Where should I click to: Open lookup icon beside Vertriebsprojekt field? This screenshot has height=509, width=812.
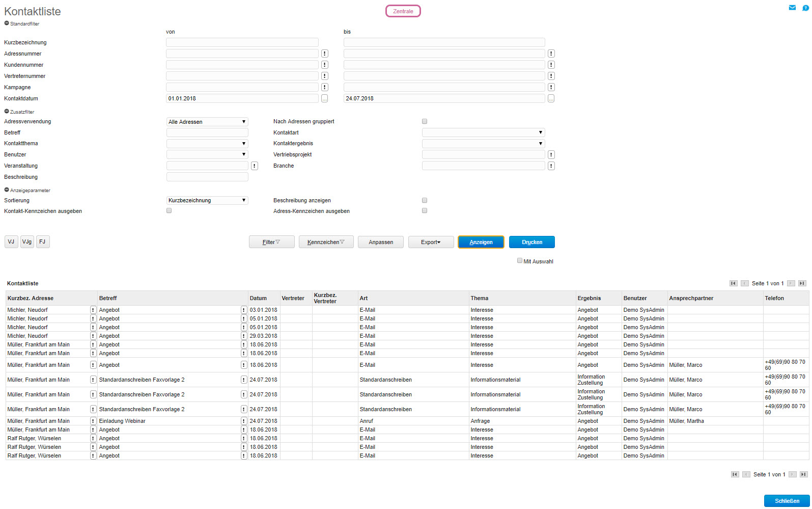tap(551, 154)
